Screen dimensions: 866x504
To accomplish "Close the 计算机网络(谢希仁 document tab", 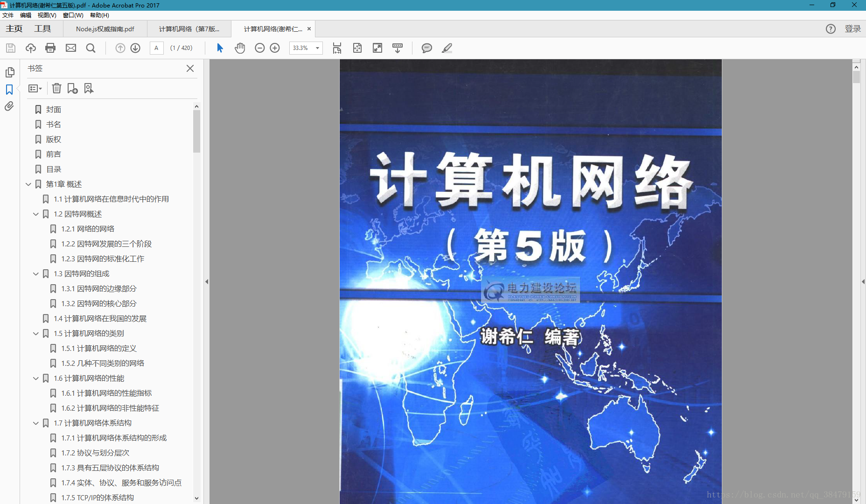I will (x=309, y=29).
